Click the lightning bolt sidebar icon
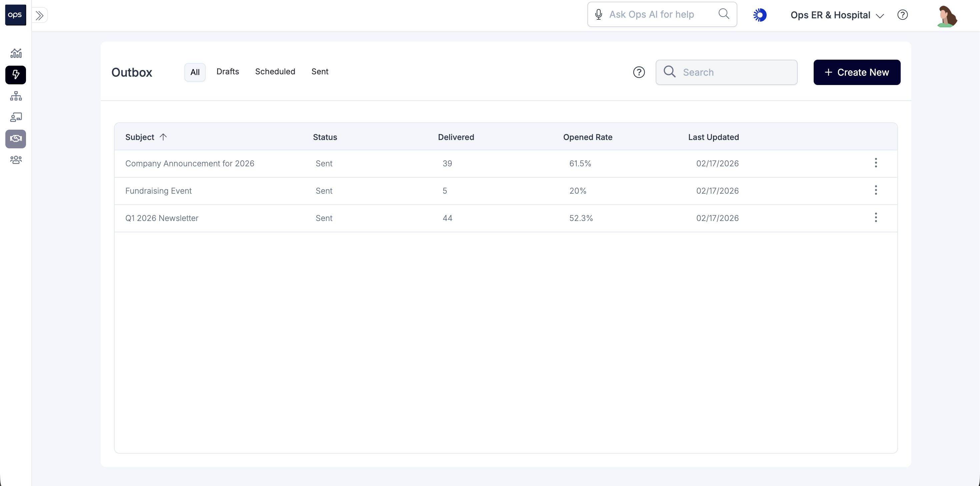The width and height of the screenshot is (980, 486). [16, 75]
